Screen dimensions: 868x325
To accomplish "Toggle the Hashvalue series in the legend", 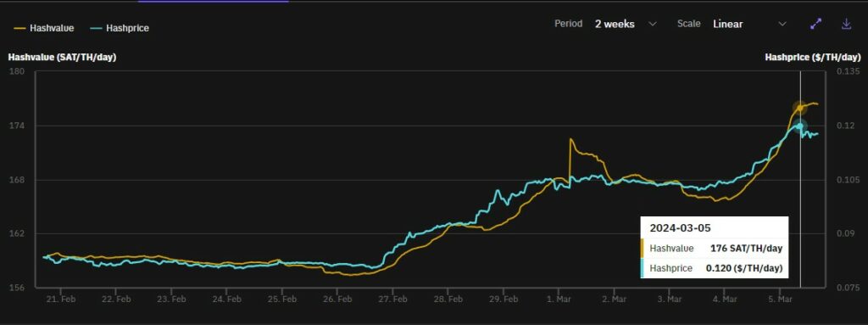I will (x=44, y=28).
